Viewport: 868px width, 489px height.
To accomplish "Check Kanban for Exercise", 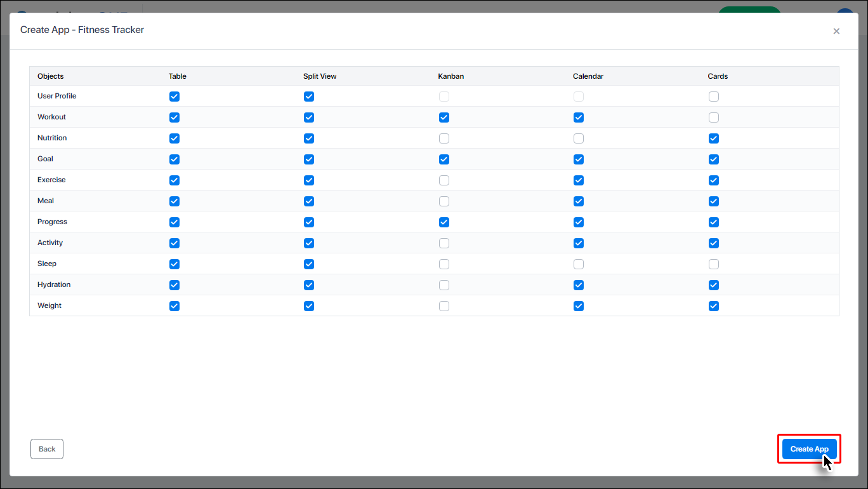I will [444, 180].
